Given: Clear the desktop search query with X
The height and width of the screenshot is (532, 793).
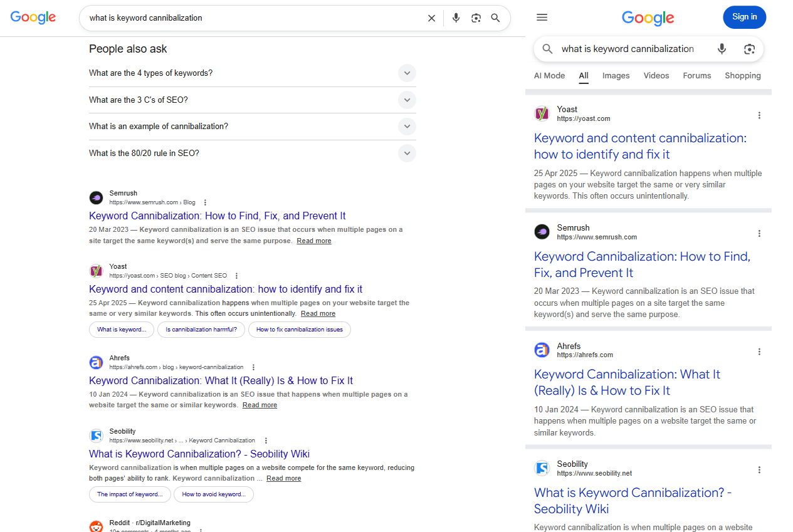Looking at the screenshot, I should pos(431,18).
